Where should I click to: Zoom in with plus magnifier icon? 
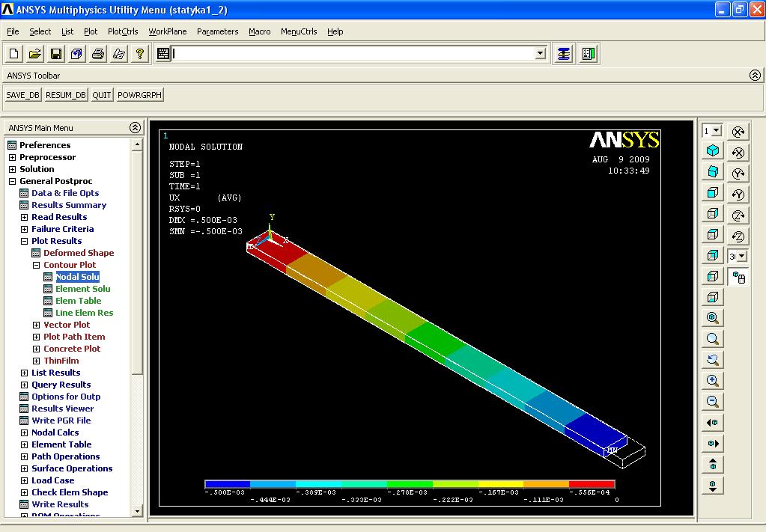[713, 381]
